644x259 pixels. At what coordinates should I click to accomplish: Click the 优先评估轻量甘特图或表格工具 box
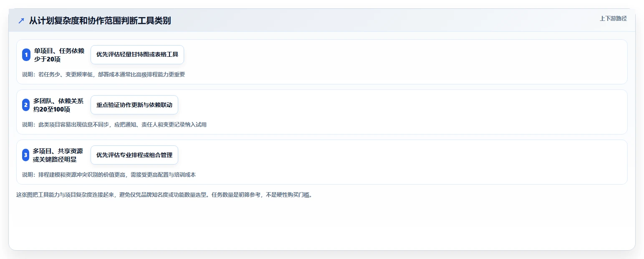click(137, 55)
